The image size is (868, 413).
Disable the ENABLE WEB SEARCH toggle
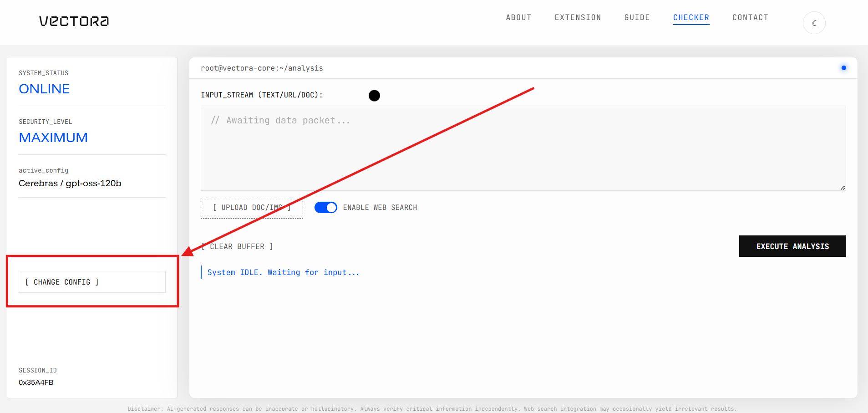pyautogui.click(x=325, y=207)
